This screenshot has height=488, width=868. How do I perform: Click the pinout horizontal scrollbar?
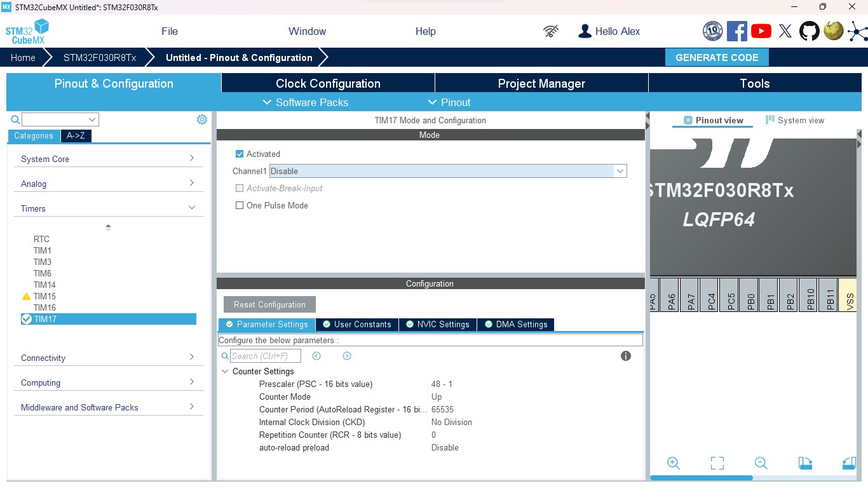(x=702, y=478)
